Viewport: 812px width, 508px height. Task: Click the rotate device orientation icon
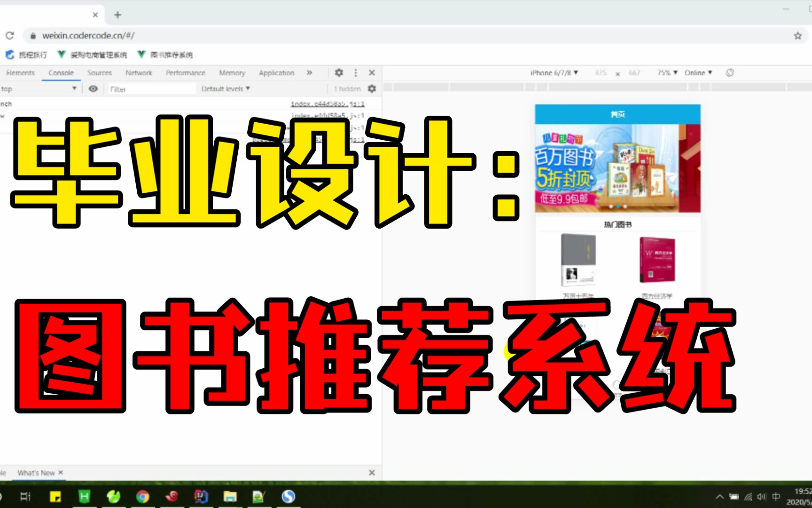(730, 73)
